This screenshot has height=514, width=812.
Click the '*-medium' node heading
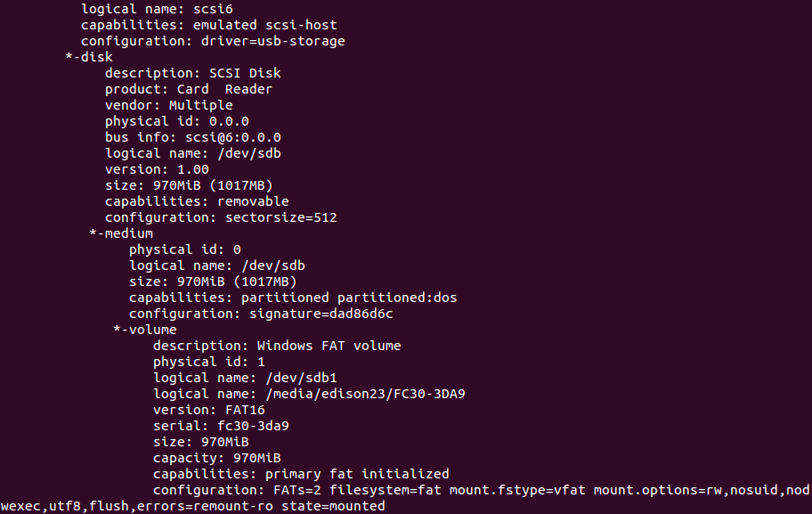coord(121,233)
